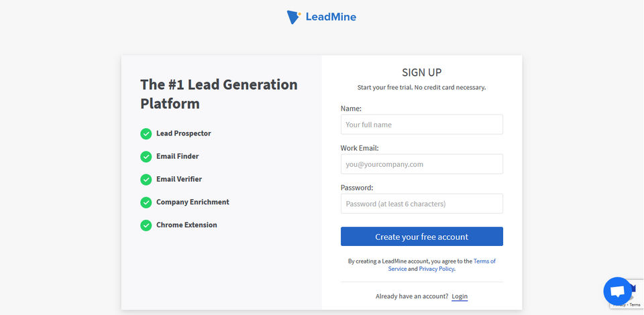Click the SIGN UP heading

pos(421,72)
